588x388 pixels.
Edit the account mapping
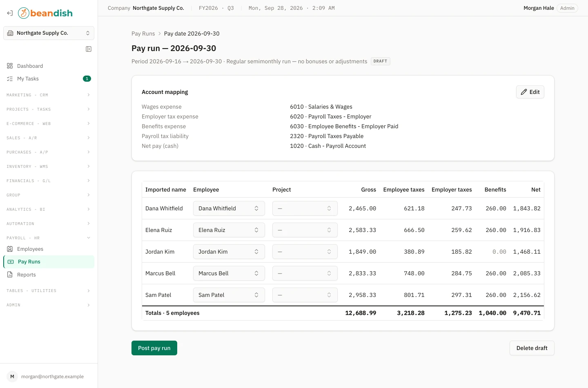530,92
